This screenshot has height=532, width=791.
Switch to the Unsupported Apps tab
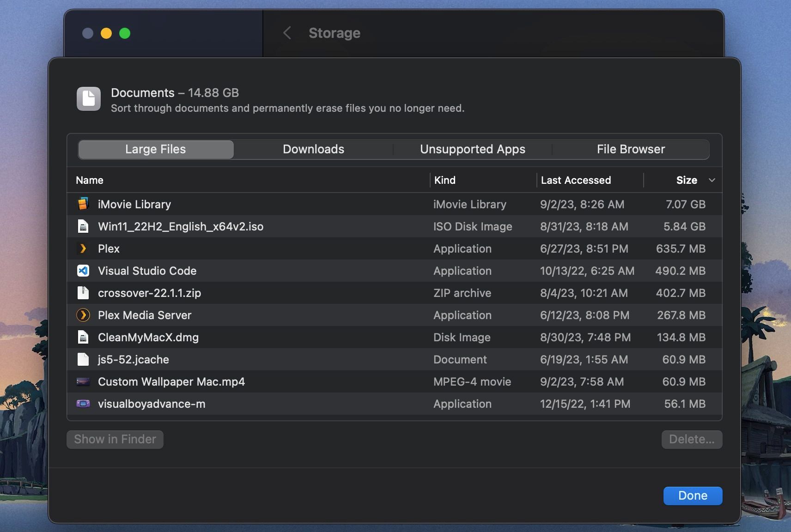(472, 149)
